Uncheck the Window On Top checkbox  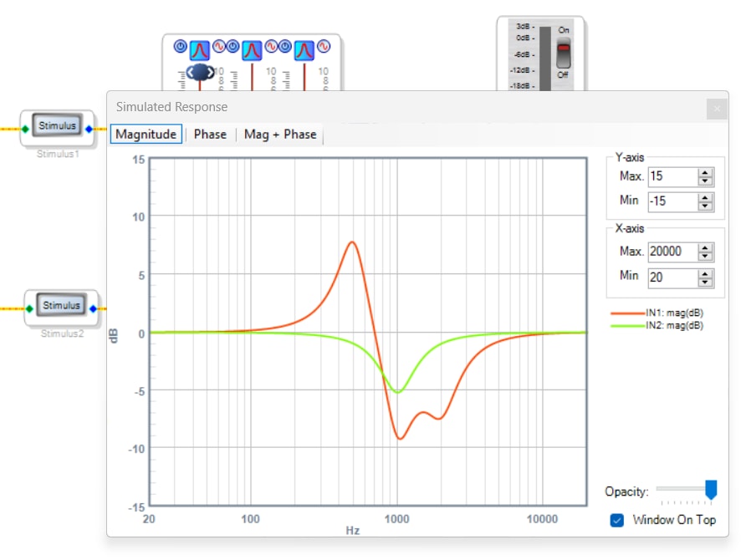point(617,520)
